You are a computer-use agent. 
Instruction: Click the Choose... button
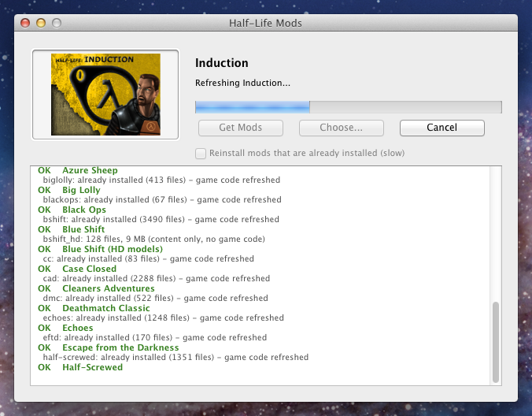click(x=341, y=128)
